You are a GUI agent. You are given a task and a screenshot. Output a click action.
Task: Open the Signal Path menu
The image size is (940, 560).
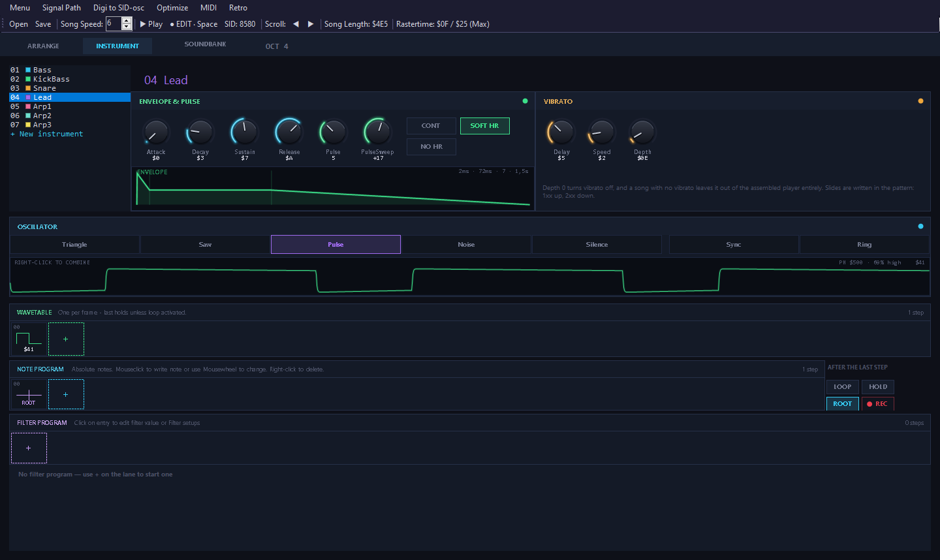(x=61, y=8)
